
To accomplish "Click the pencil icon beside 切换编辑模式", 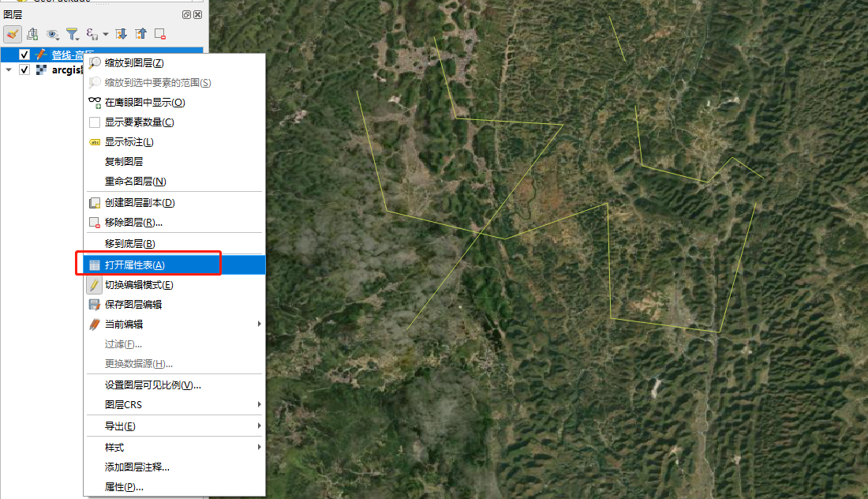I will click(95, 285).
